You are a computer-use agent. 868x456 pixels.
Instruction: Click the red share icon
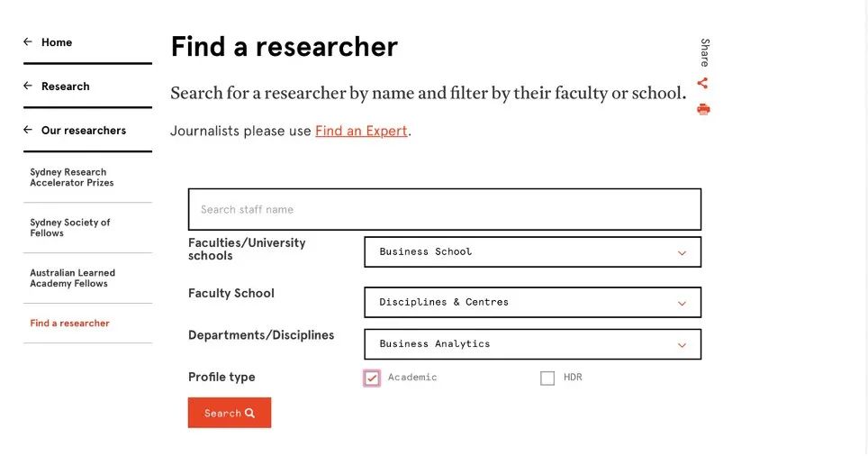[702, 83]
